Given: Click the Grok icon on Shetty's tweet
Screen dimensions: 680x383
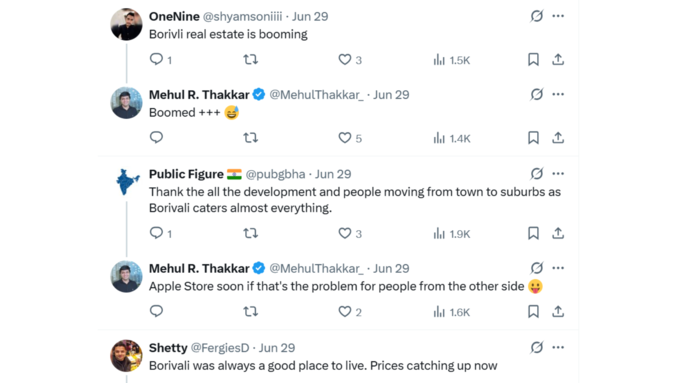Looking at the screenshot, I should pos(537,347).
